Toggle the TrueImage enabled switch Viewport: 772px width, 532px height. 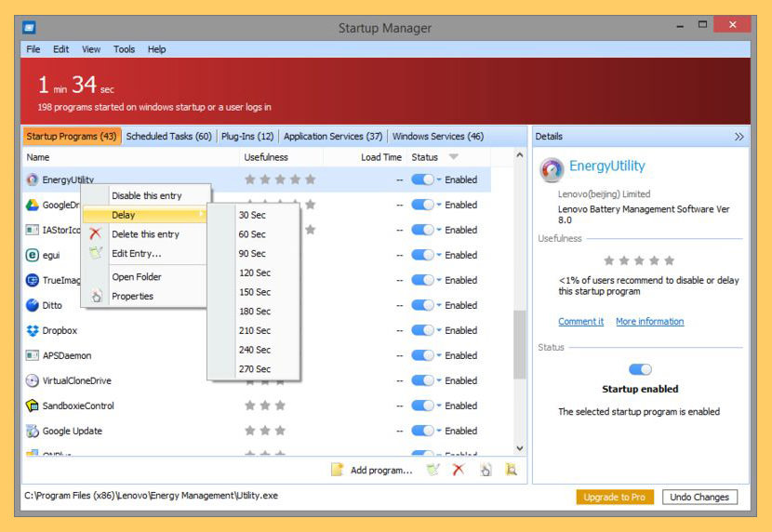422,280
